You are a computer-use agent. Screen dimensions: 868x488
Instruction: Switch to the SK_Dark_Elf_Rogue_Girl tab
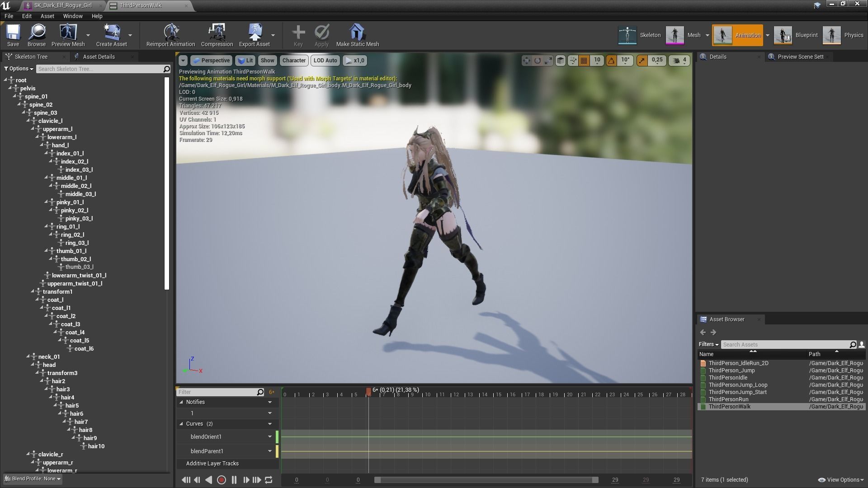click(x=63, y=5)
